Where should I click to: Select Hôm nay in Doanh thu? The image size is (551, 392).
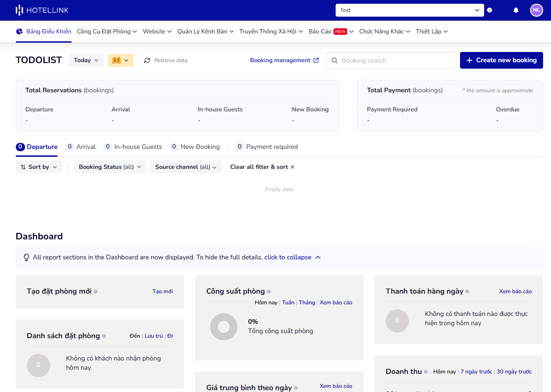445,372
